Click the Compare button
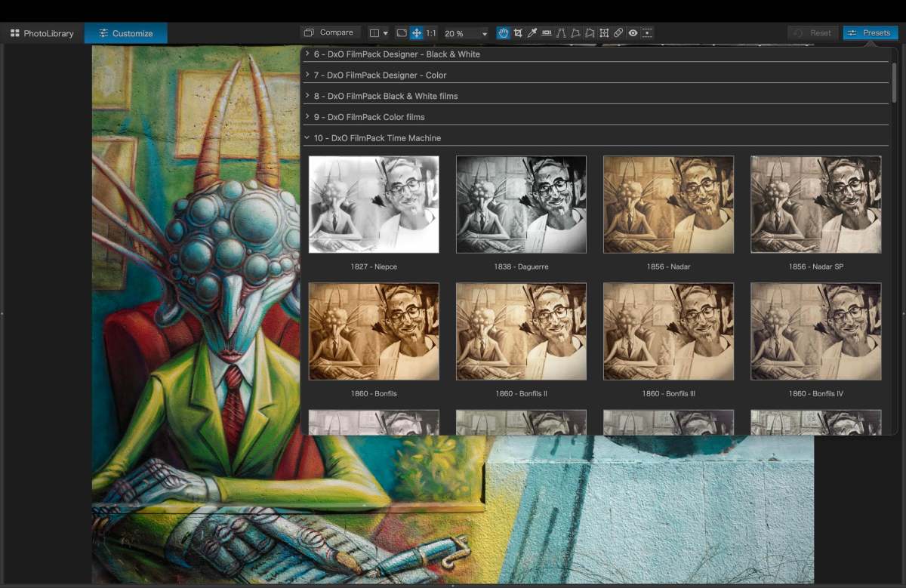The height and width of the screenshot is (588, 906). 329,32
